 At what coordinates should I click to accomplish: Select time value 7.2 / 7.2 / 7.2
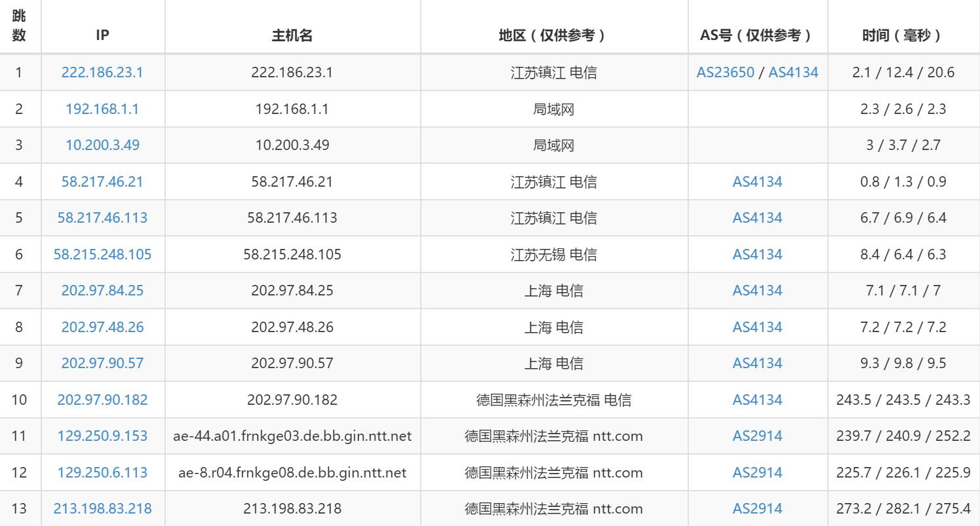pos(903,327)
